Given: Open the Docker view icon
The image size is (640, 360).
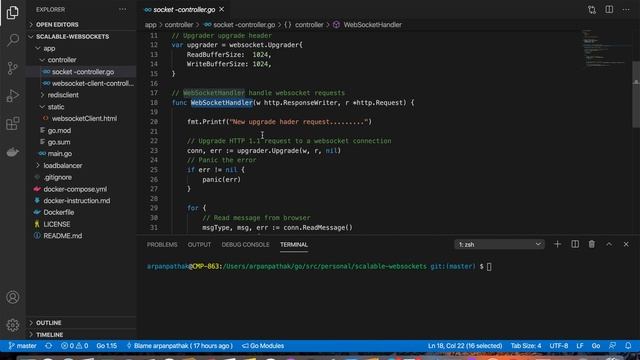Looking at the screenshot, I should tap(13, 152).
